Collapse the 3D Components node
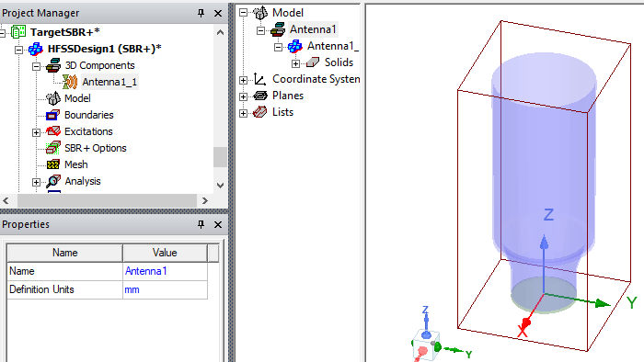The image size is (644, 362). 36,66
